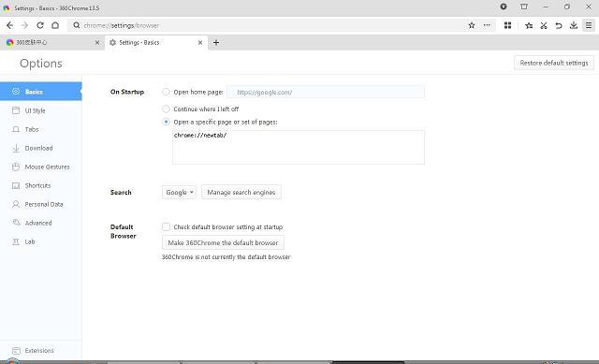The height and width of the screenshot is (364, 599).
Task: Click the Options page heading
Action: click(41, 64)
